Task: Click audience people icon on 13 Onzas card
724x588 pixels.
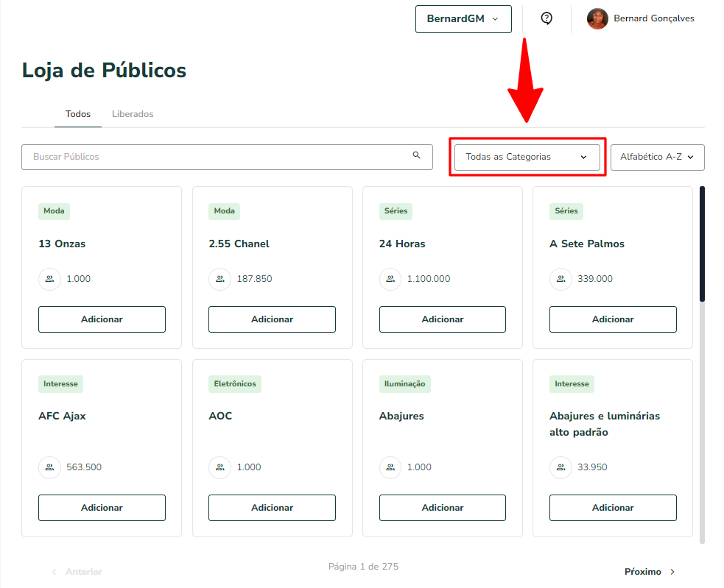Action: click(x=50, y=279)
